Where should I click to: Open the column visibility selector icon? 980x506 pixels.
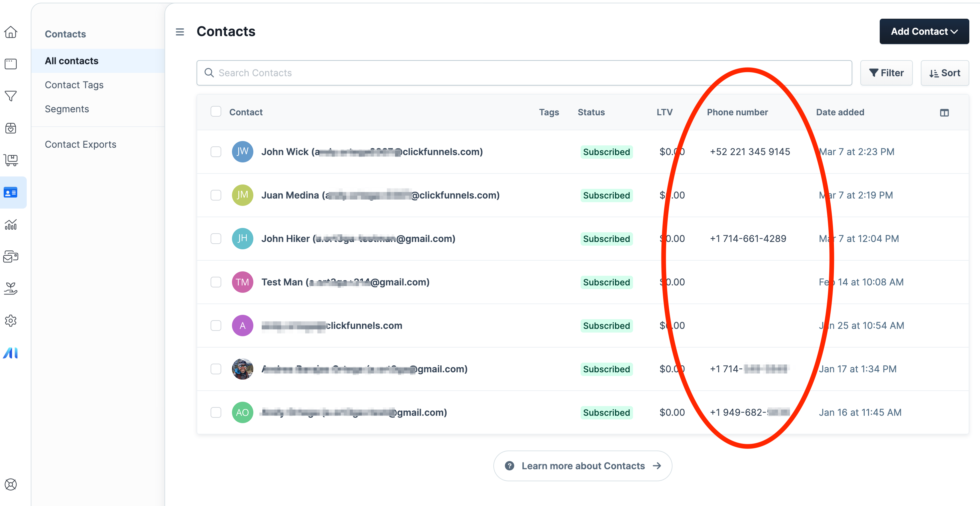[x=944, y=113]
